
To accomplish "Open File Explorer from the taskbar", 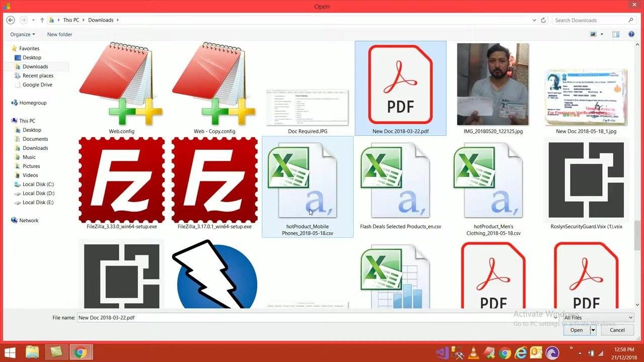I will [32, 352].
